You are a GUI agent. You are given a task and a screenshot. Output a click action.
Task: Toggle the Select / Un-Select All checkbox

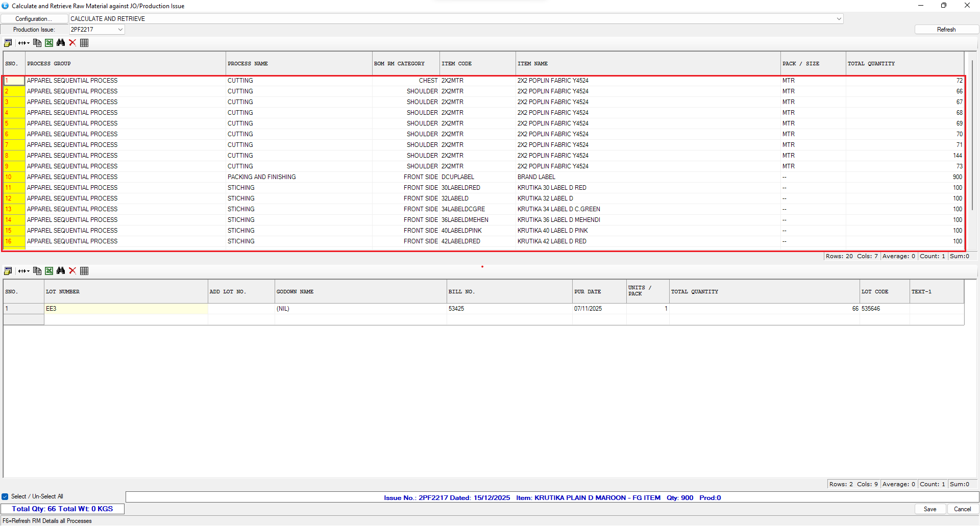pos(5,496)
